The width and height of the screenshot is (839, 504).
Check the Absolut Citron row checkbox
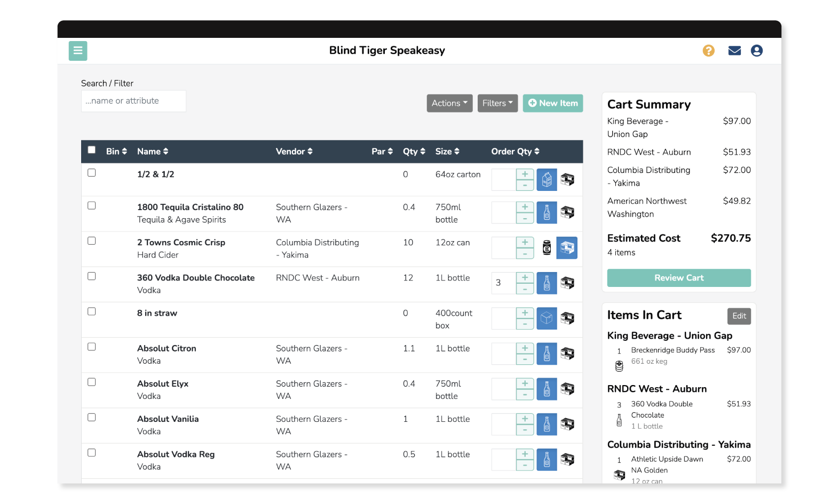tap(92, 347)
